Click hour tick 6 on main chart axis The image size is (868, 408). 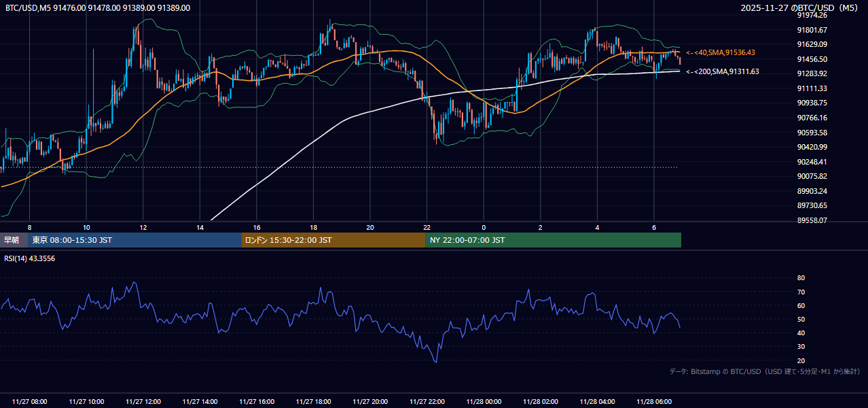[x=653, y=227]
